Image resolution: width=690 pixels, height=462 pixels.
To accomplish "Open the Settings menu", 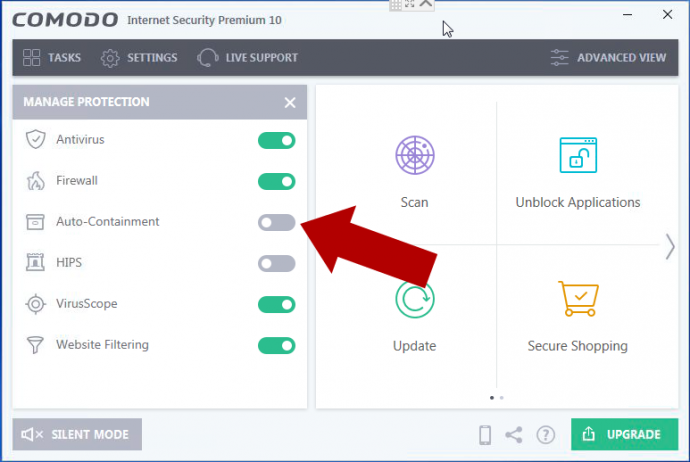I will (139, 57).
